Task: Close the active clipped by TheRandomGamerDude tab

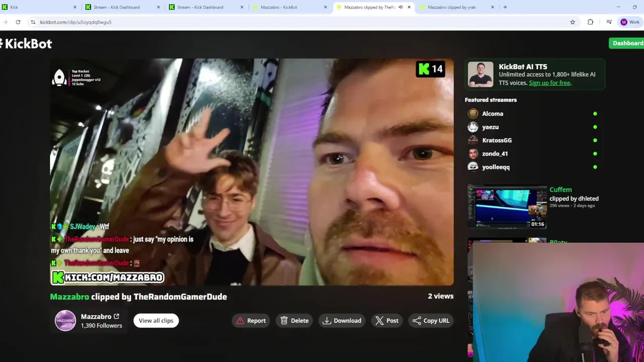Action: tap(409, 7)
